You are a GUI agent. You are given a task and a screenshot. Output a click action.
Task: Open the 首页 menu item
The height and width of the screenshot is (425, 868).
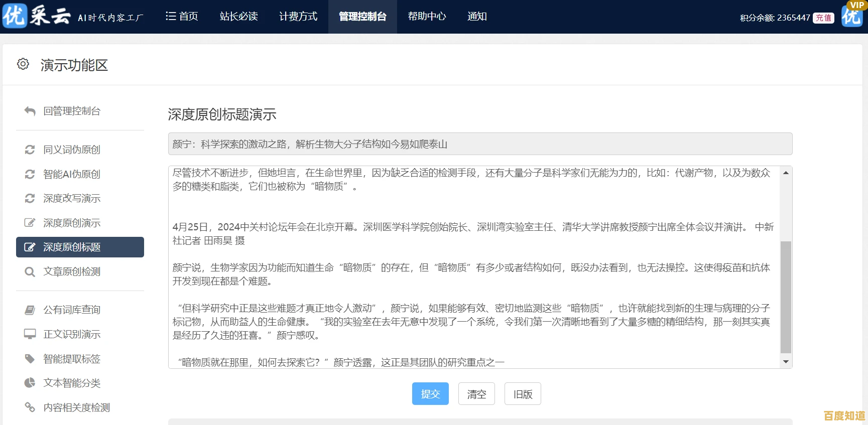point(182,17)
